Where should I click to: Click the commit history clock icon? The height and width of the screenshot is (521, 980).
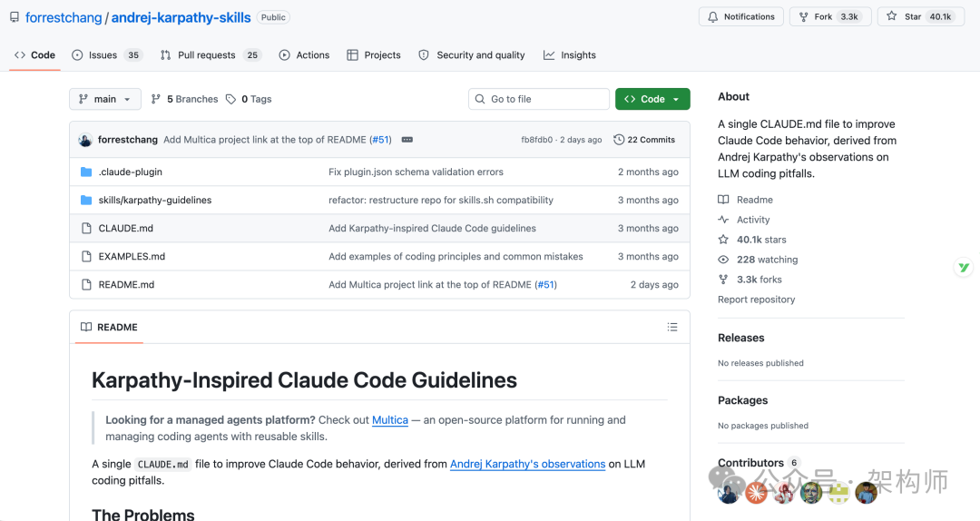(619, 140)
